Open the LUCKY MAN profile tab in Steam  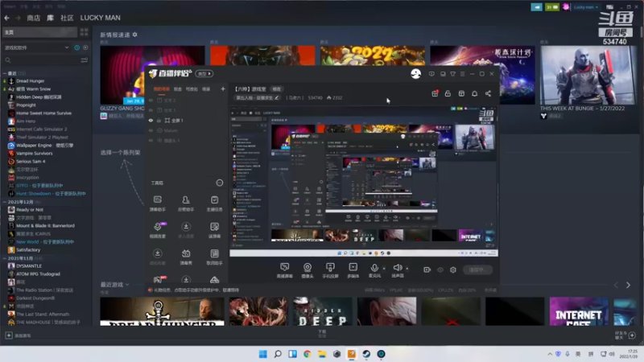tap(100, 18)
